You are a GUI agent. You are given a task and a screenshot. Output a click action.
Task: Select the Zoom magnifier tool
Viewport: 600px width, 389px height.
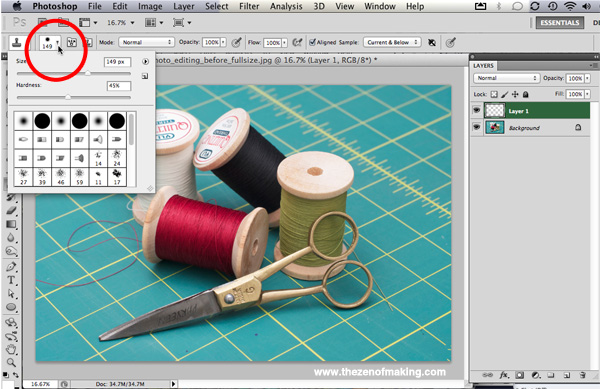11,362
